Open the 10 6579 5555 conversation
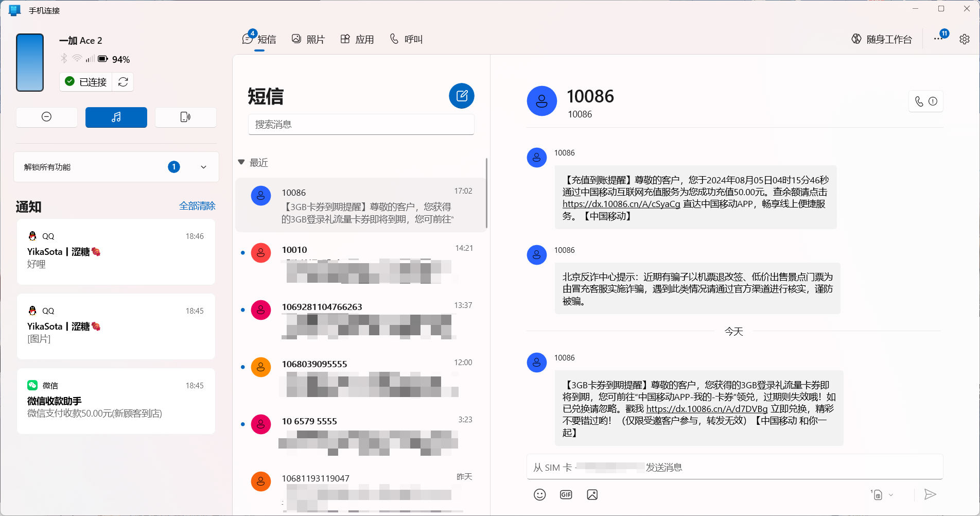Image resolution: width=980 pixels, height=516 pixels. click(360, 434)
